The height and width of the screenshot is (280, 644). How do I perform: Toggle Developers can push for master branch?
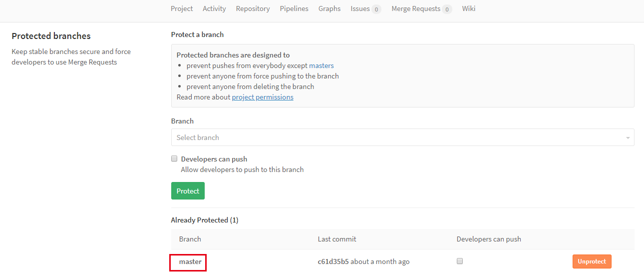pos(460,261)
